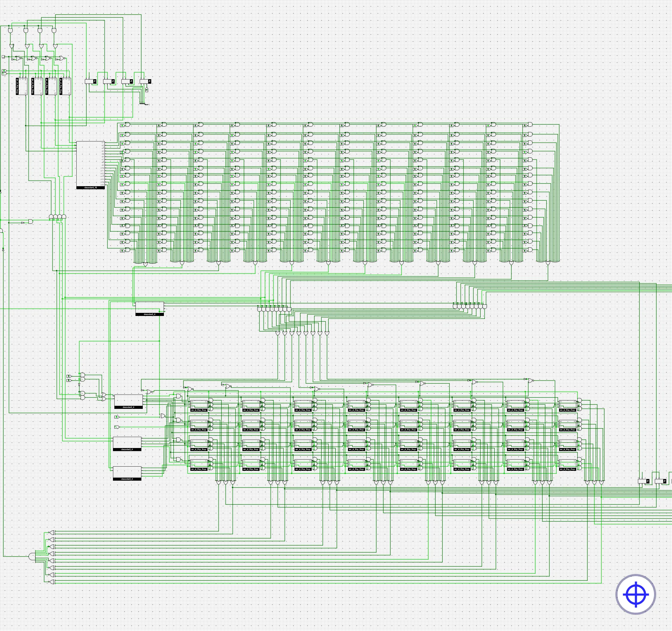Select the decoder4_16 subcircuit block
The height and width of the screenshot is (631, 672).
pyautogui.click(x=90, y=164)
